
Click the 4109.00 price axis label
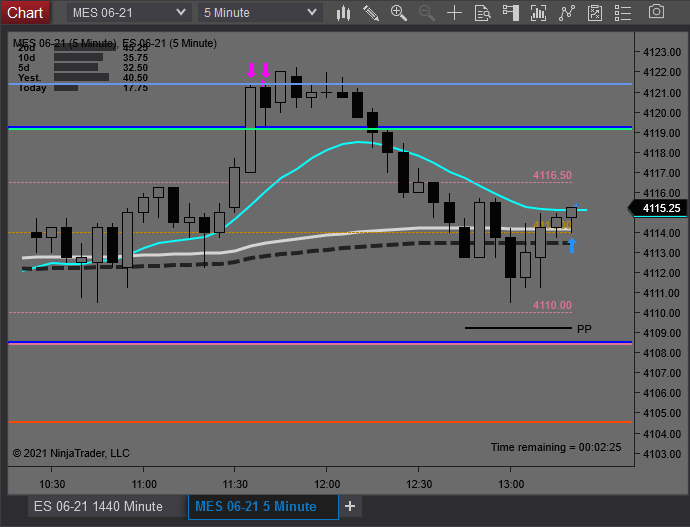click(662, 333)
